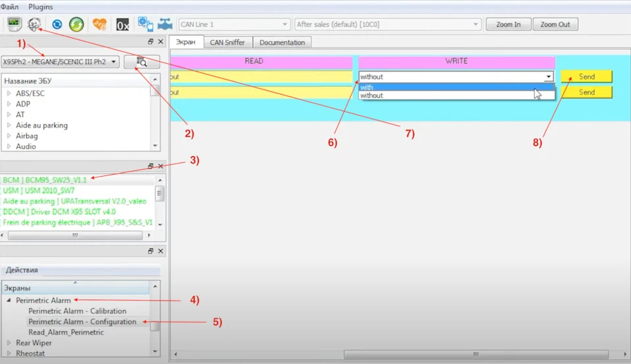Close the Действия panel
Screen dimensions: 631x364
160,250
